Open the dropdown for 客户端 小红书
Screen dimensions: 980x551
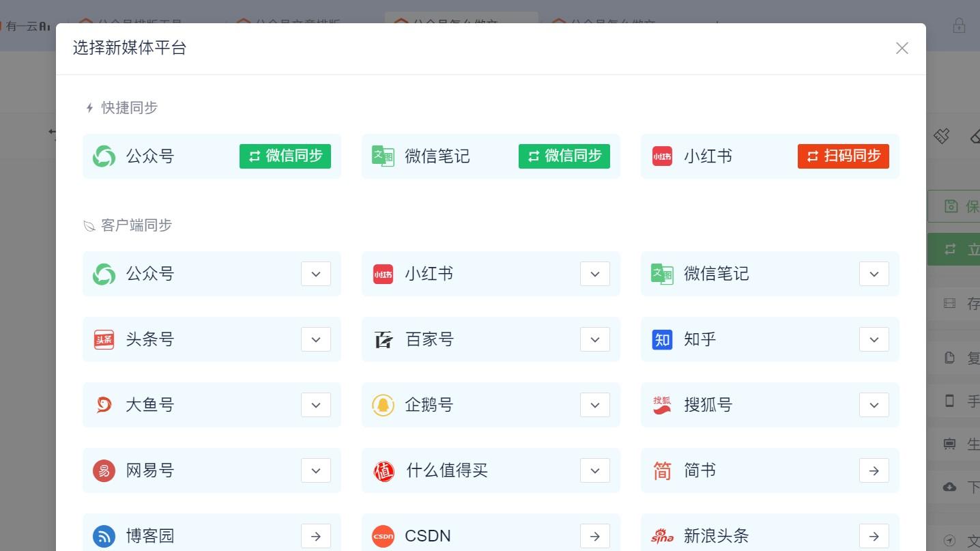point(595,274)
